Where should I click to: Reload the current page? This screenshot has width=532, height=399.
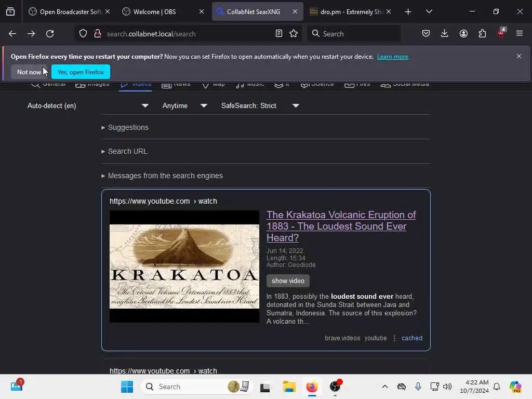click(50, 34)
